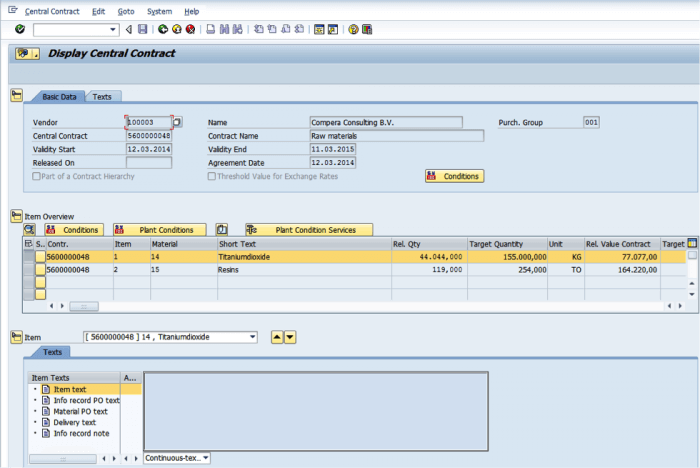Go to Previous Page icon

272,29
